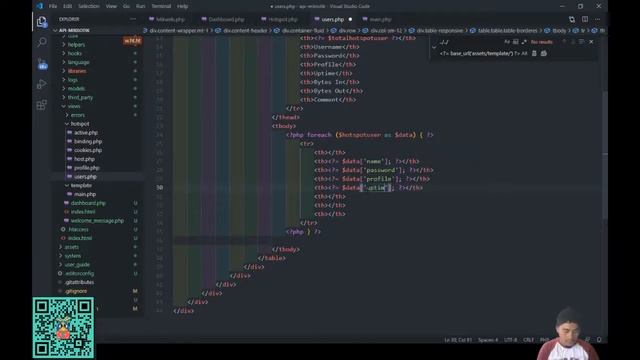Open the Search view in the activity bar

(42, 42)
